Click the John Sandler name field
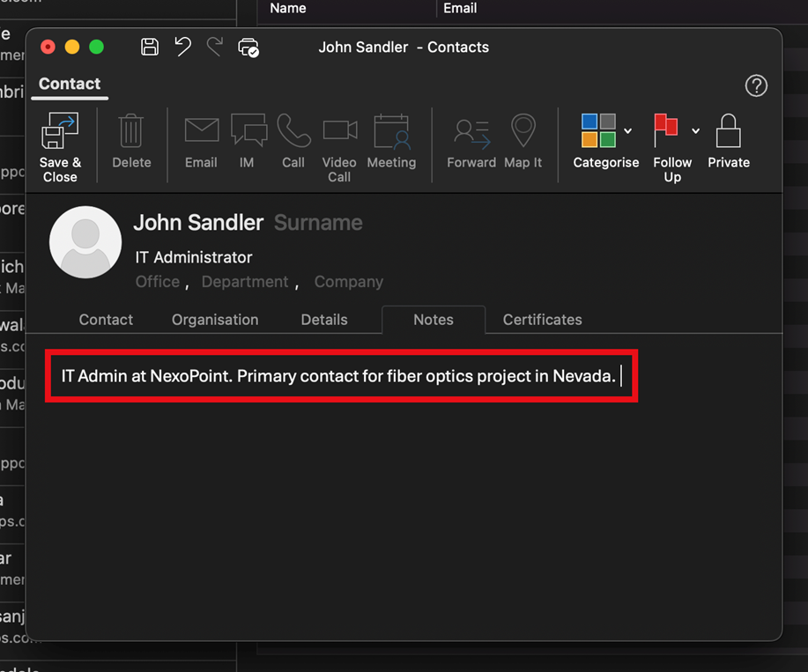The image size is (808, 672). [x=198, y=223]
